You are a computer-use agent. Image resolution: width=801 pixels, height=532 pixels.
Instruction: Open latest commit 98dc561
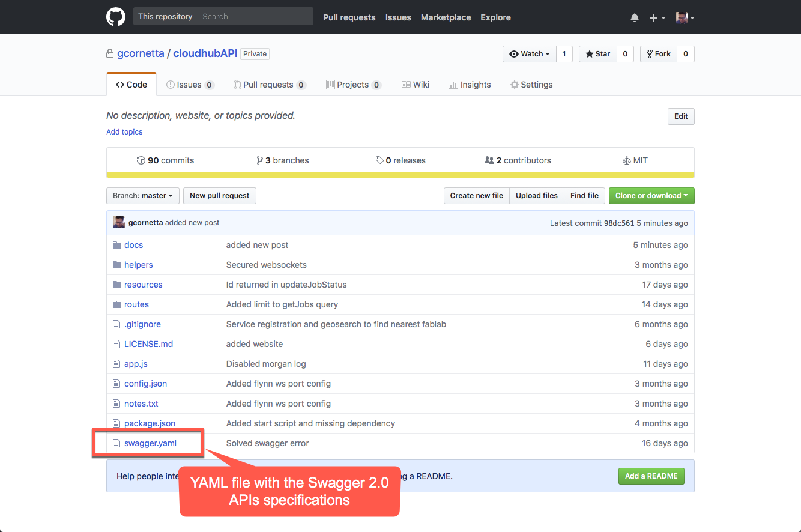(x=619, y=223)
